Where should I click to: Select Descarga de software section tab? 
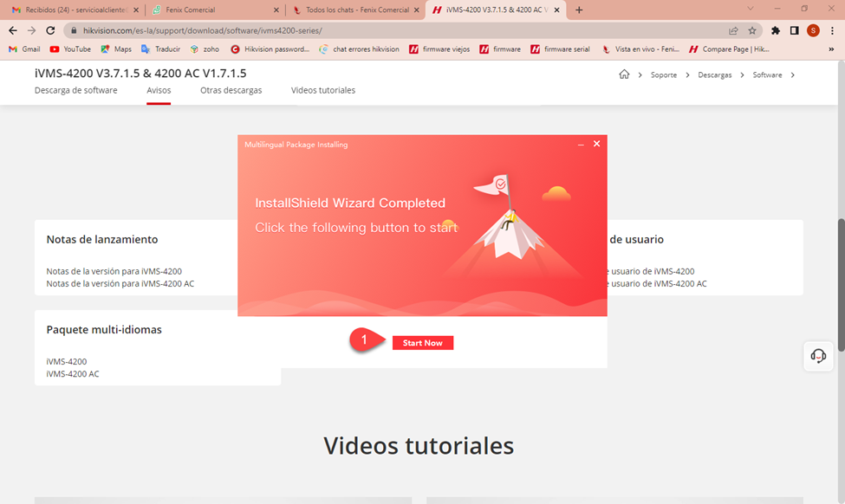76,90
